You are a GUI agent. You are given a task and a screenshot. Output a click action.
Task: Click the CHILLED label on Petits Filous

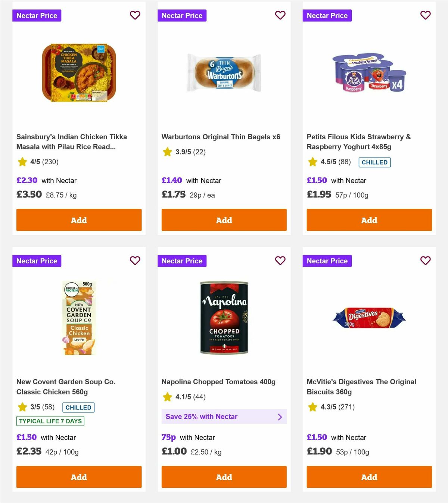(x=374, y=162)
